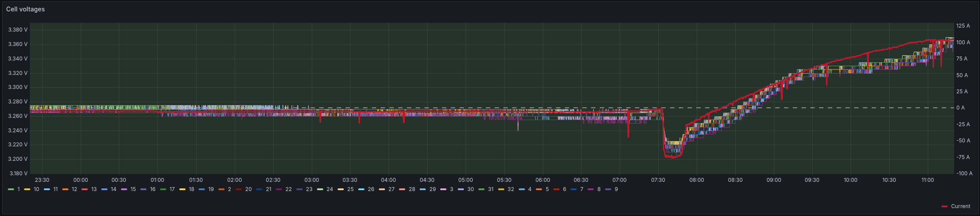Toggle series 12 legend entry
This screenshot has width=980, height=216.
[74, 189]
